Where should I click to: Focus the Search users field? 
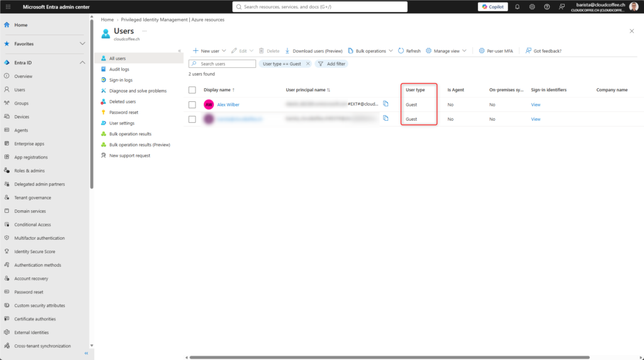[222, 64]
